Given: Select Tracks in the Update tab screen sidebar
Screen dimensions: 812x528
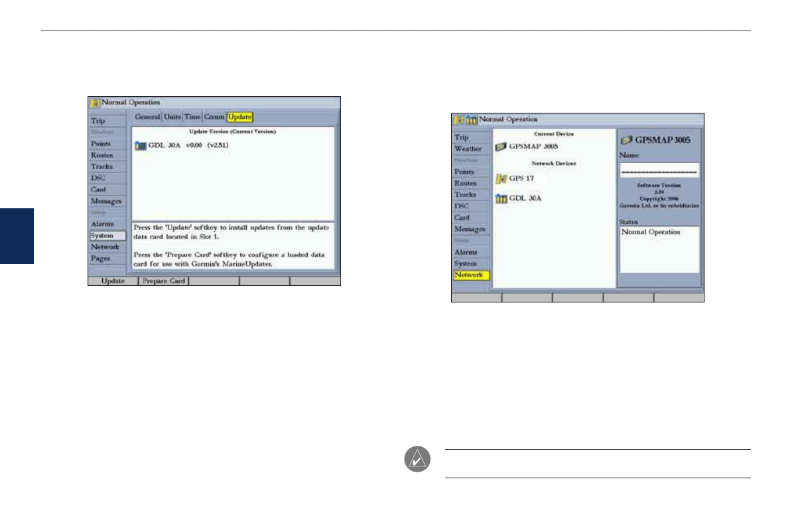Looking at the screenshot, I should (107, 166).
